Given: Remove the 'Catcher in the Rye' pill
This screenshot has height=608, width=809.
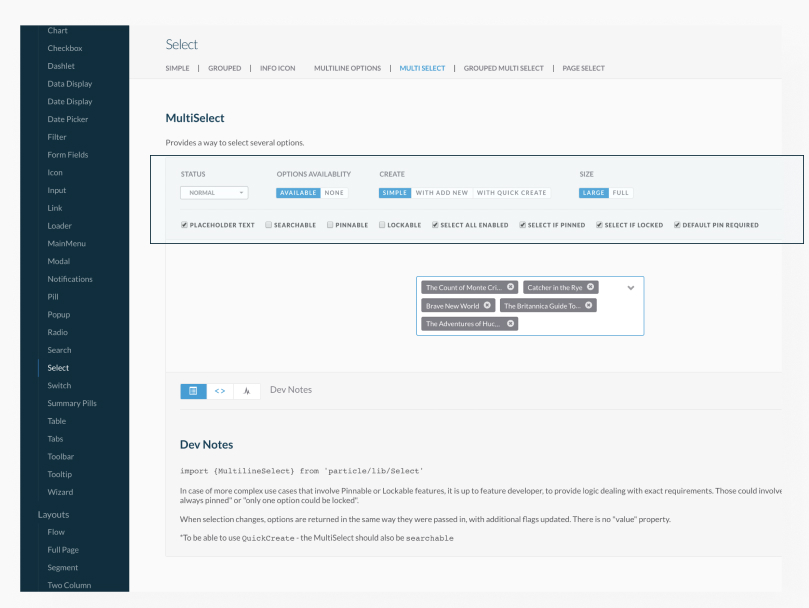Looking at the screenshot, I should click(x=591, y=287).
